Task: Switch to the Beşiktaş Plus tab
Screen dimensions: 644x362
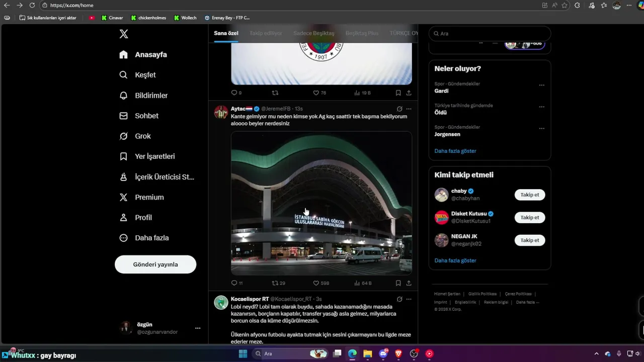Action: 362,33
